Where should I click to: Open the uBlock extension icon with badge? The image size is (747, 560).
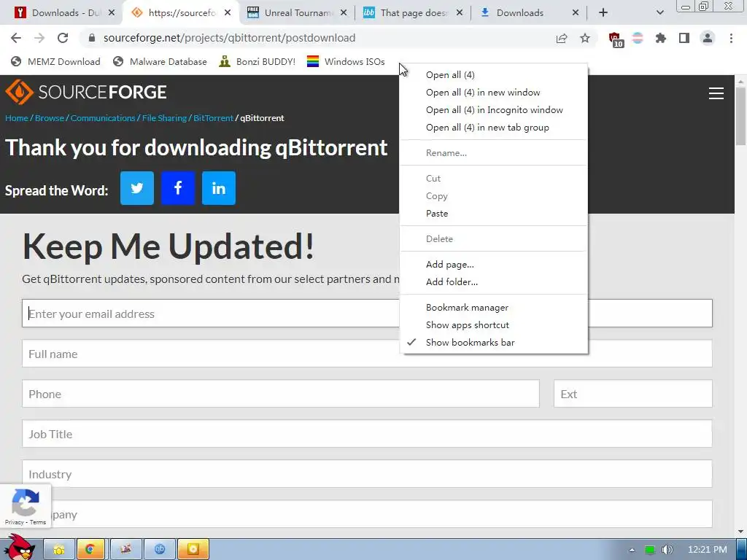pyautogui.click(x=615, y=39)
